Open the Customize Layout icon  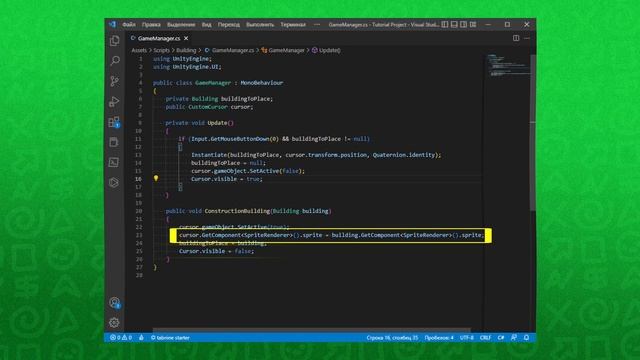click(473, 24)
